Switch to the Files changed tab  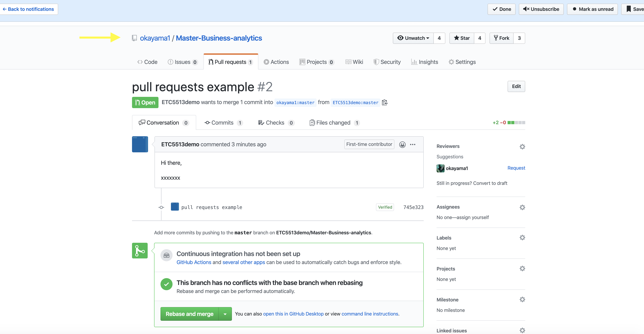coord(333,123)
